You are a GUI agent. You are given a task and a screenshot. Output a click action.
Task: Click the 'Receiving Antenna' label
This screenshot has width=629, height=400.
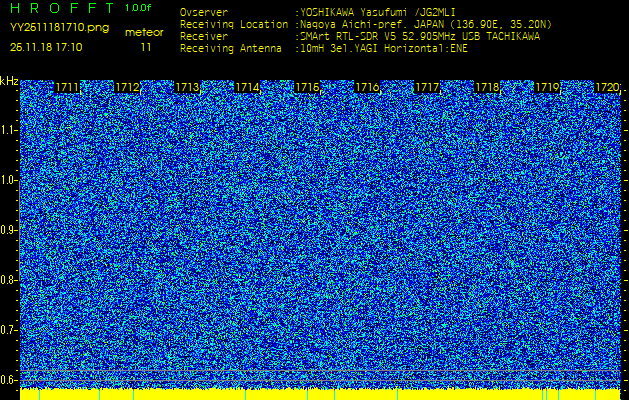[231, 49]
